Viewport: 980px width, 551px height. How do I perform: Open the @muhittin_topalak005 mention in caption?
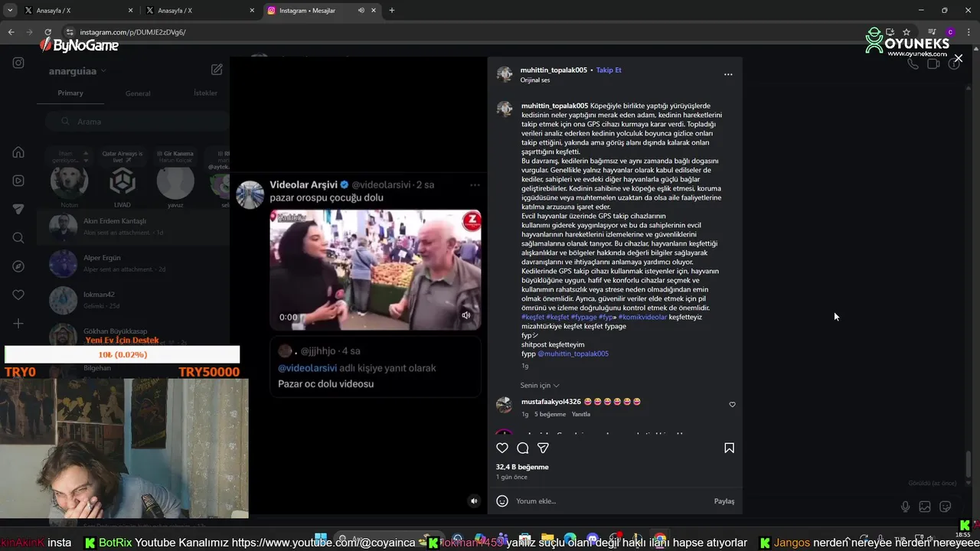click(573, 354)
